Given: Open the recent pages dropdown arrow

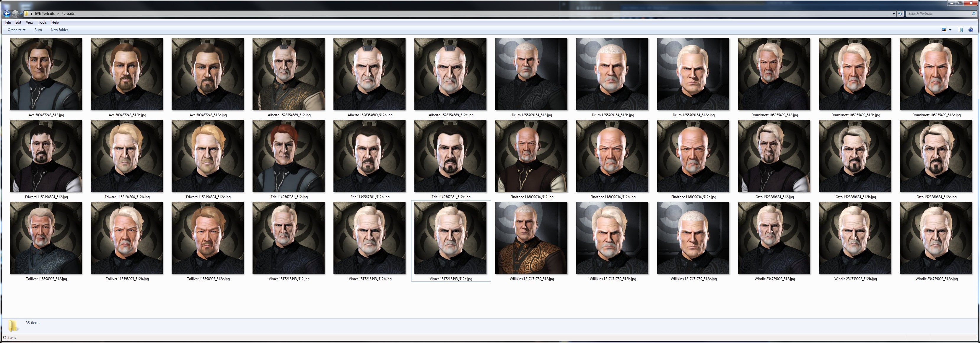Looking at the screenshot, I should [x=21, y=14].
